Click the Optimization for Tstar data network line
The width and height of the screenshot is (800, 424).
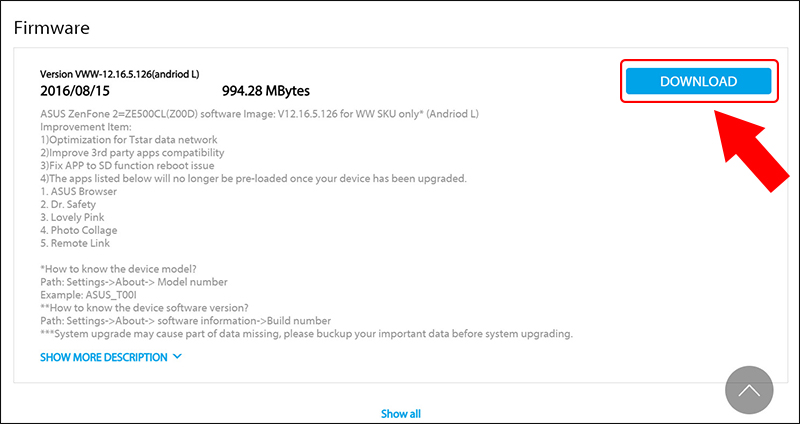[x=129, y=140]
